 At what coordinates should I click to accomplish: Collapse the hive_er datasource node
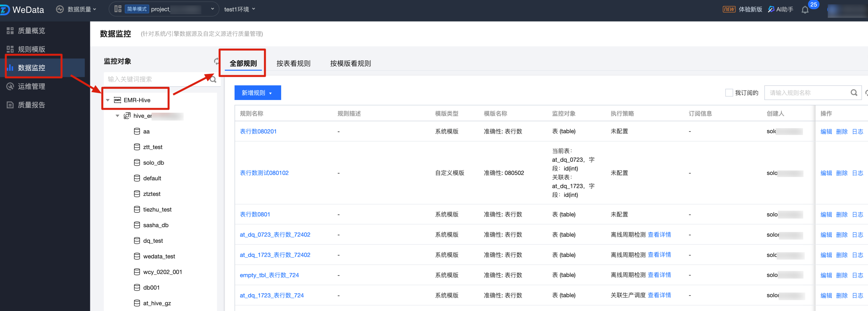(118, 116)
